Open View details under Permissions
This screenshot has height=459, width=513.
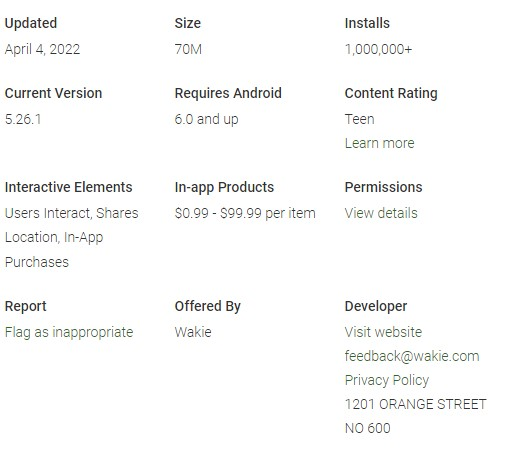pyautogui.click(x=381, y=213)
